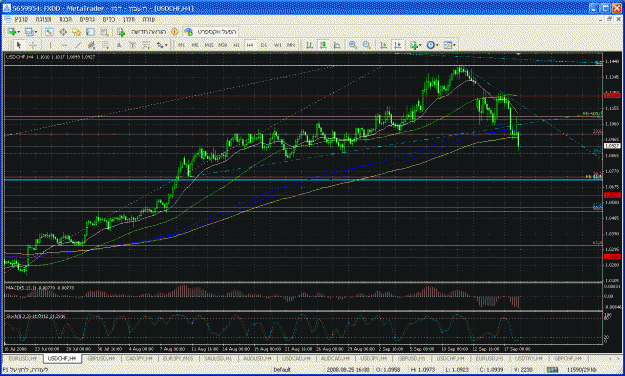Image resolution: width=625 pixels, height=376 pixels.
Task: Switch to M15 timeframe
Action: pyautogui.click(x=209, y=45)
